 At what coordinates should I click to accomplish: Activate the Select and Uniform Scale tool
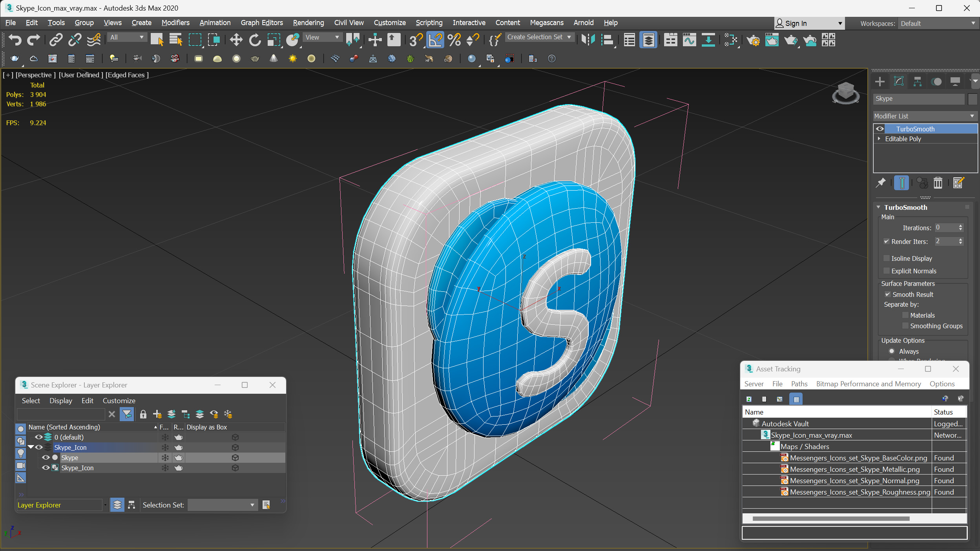(x=274, y=40)
